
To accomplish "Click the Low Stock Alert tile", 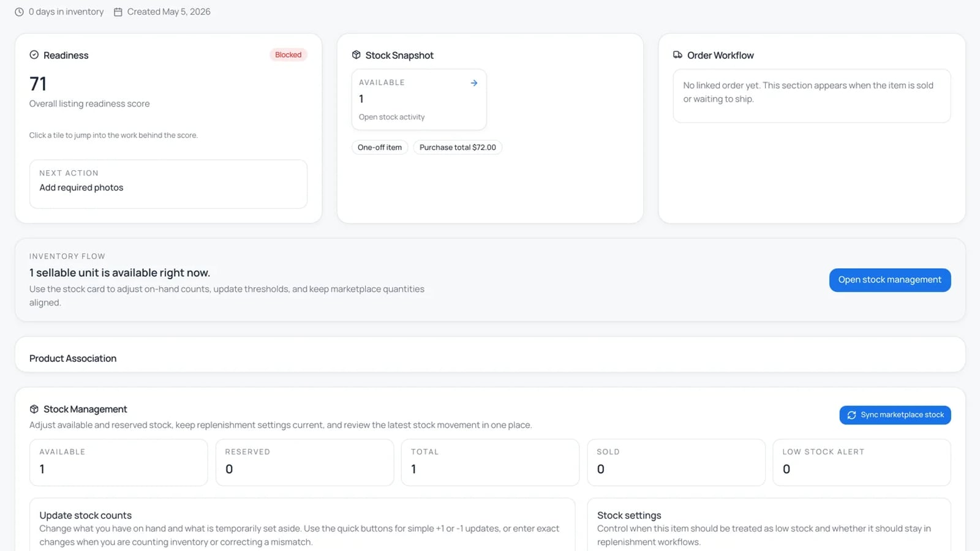I will 862,462.
